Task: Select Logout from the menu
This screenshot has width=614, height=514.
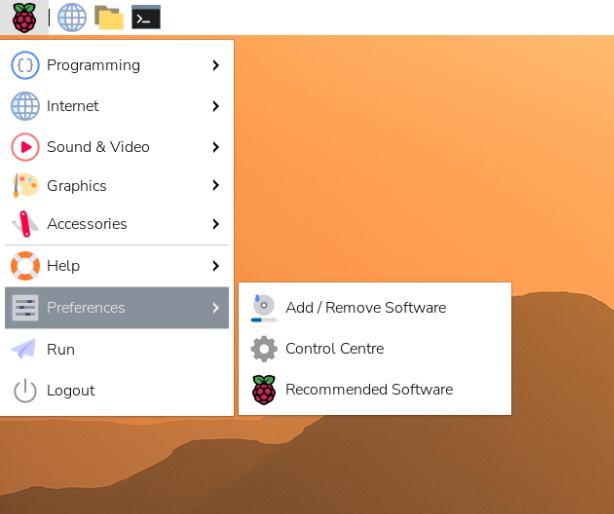Action: 70,391
